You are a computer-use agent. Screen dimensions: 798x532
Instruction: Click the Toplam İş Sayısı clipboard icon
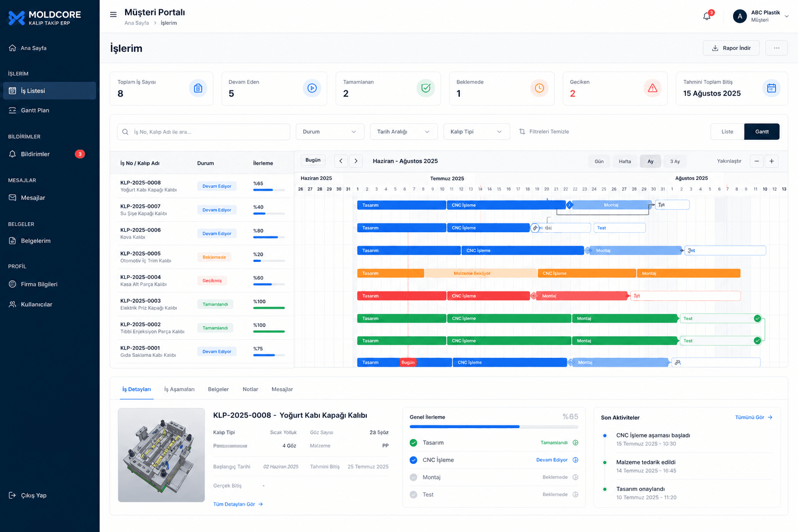[198, 88]
